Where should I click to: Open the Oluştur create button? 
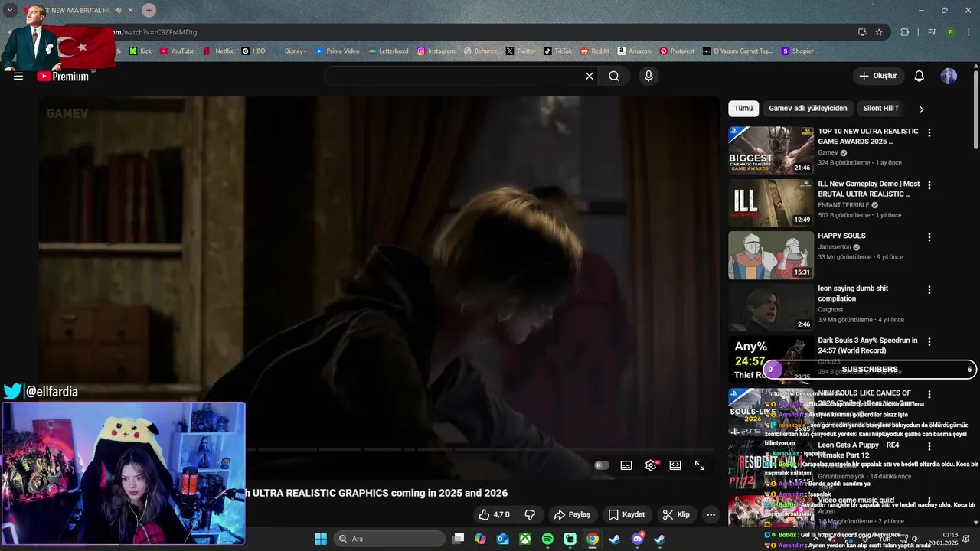click(877, 76)
